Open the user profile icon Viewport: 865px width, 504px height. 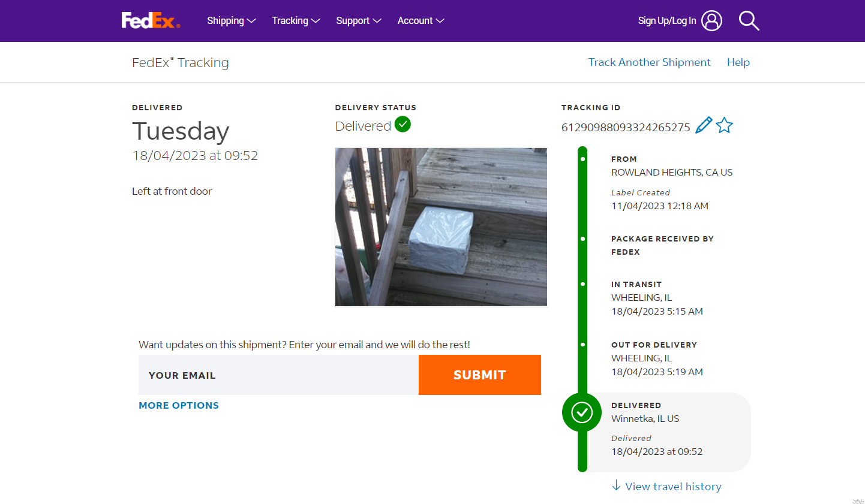[711, 20]
